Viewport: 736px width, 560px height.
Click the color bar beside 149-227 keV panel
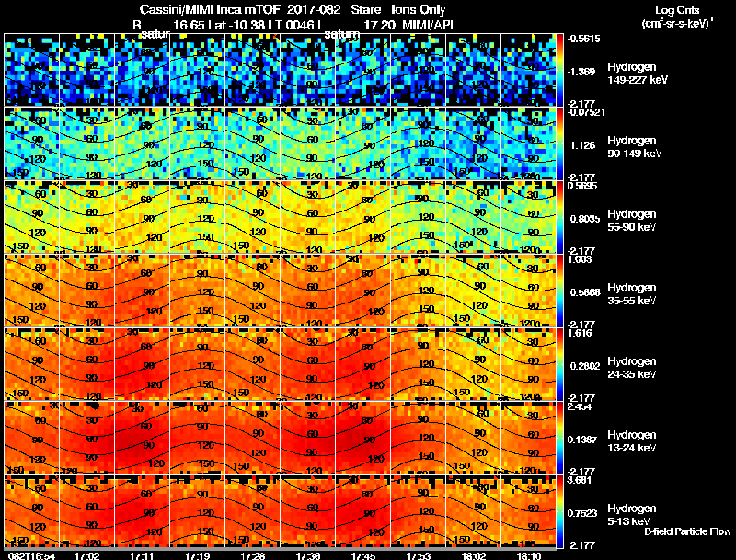[559, 70]
